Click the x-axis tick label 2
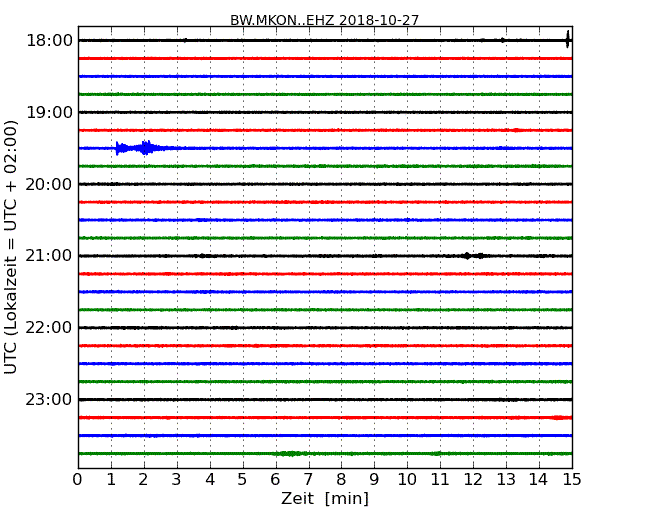650x520 pixels. [x=143, y=480]
